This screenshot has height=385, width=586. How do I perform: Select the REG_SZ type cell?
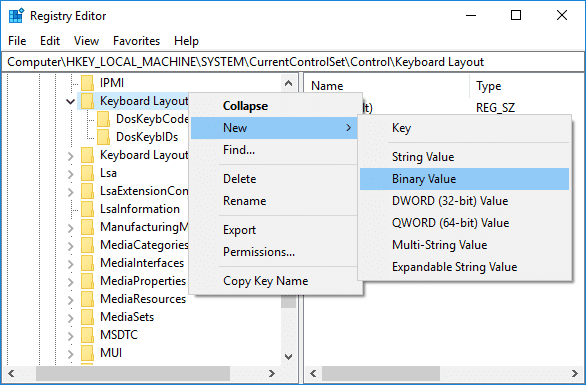[x=496, y=108]
